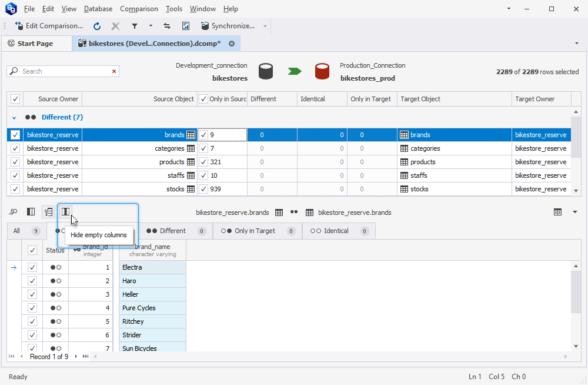Viewport: 588px width, 385px height.
Task: Open the Help menu
Action: click(x=230, y=9)
